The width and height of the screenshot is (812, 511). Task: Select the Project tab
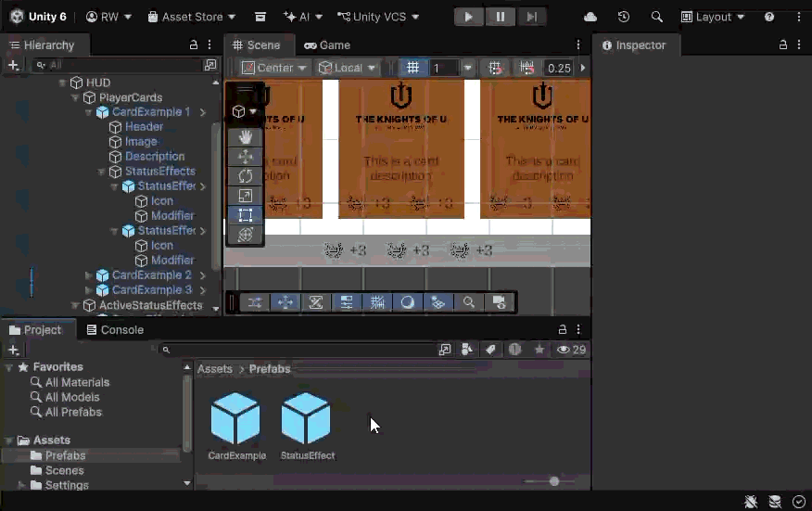pyautogui.click(x=36, y=330)
